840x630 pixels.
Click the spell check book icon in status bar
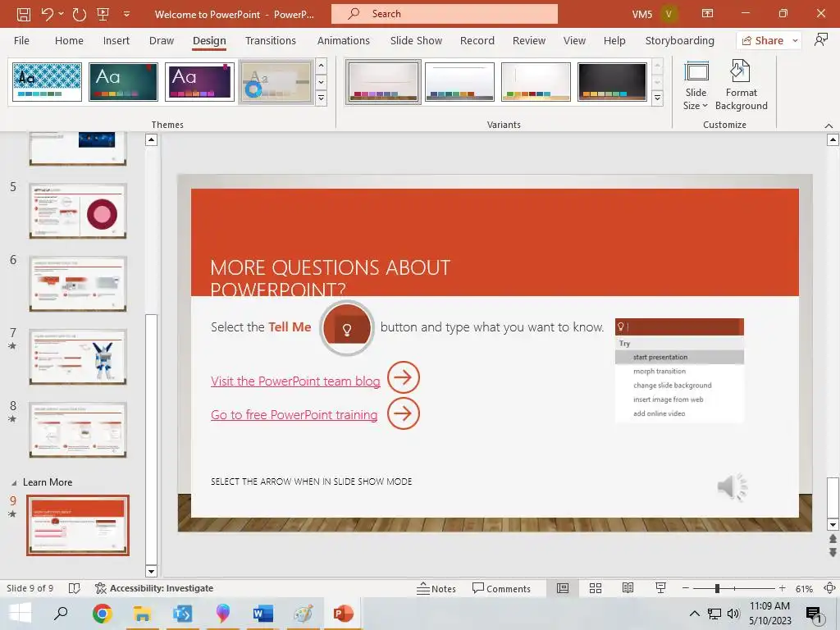tap(75, 589)
